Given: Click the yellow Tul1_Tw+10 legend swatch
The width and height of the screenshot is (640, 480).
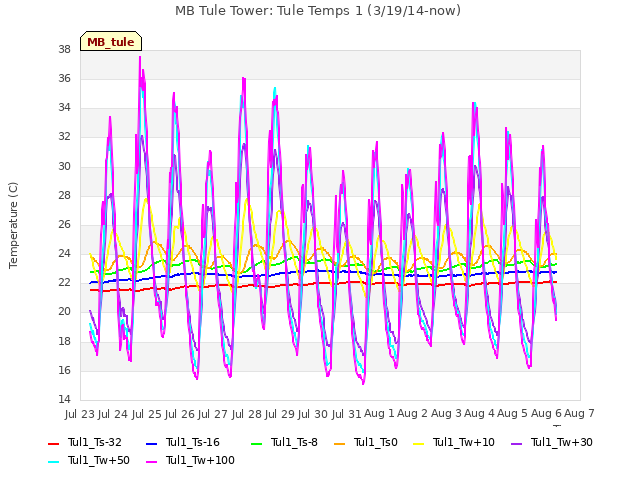Looking at the screenshot, I should pos(419,444).
